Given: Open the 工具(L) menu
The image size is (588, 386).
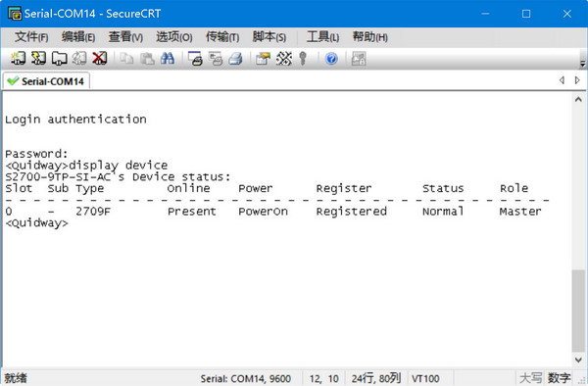Looking at the screenshot, I should click(x=322, y=36).
